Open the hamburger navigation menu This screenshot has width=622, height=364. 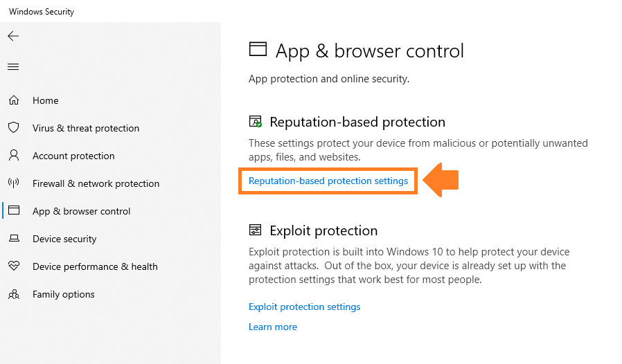coord(13,66)
